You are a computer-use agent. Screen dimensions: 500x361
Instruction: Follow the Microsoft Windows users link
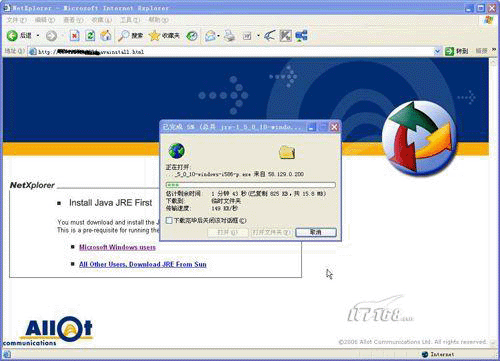(x=117, y=247)
